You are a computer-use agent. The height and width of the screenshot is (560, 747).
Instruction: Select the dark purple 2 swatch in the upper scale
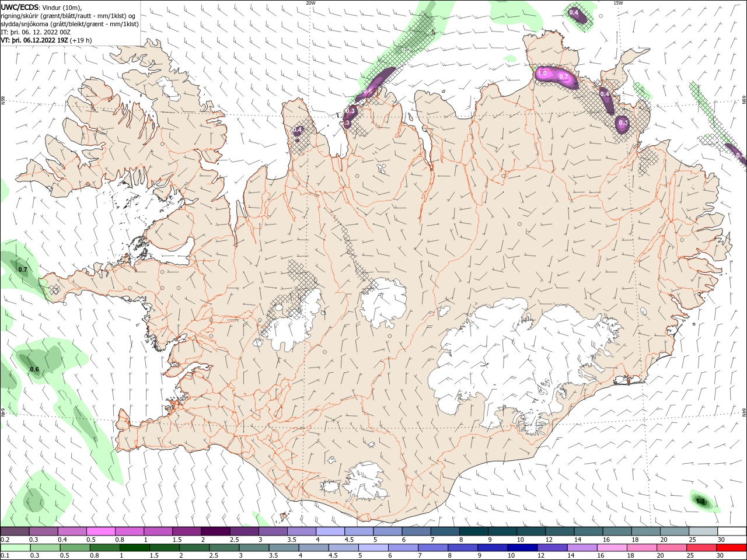tap(215, 531)
